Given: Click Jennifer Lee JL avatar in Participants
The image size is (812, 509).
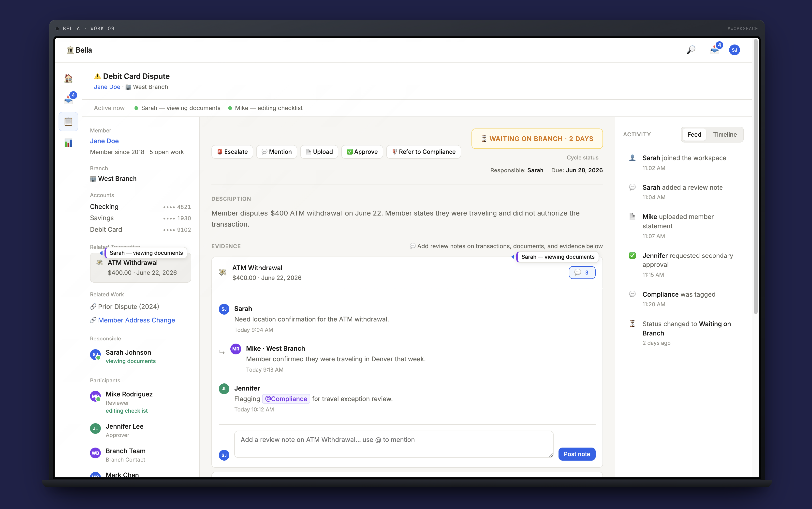Looking at the screenshot, I should 96,428.
